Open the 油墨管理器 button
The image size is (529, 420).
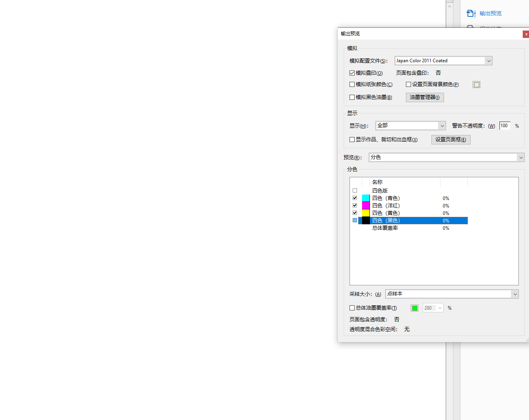point(425,97)
